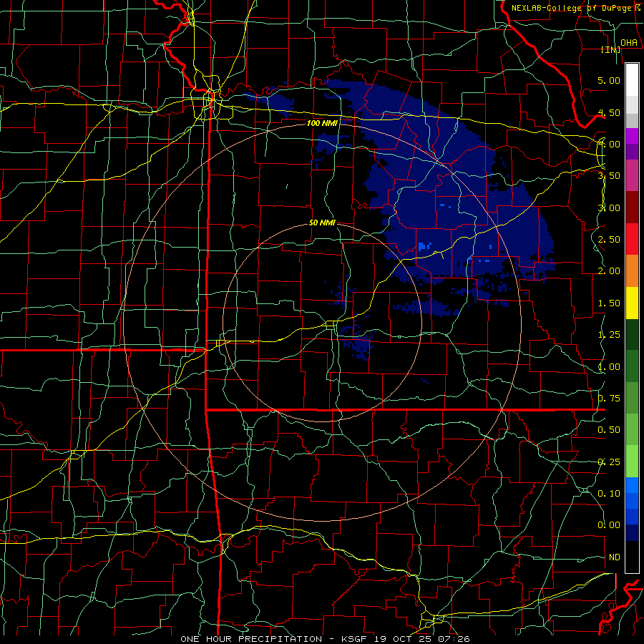This screenshot has height=644, width=644.
Task: Click the 1.50 legend value
Action: click(609, 303)
